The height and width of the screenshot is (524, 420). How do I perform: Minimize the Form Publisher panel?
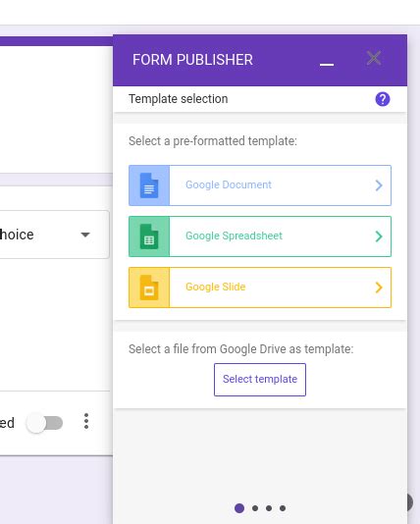pyautogui.click(x=327, y=64)
